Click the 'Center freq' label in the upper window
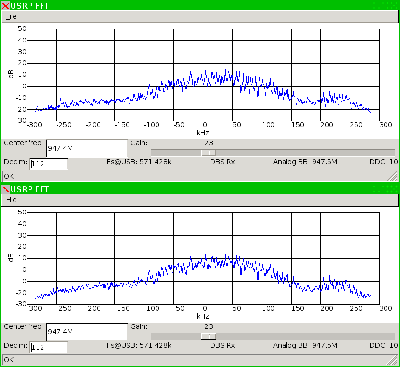Image resolution: width=400 pixels, height=367 pixels. (x=22, y=143)
